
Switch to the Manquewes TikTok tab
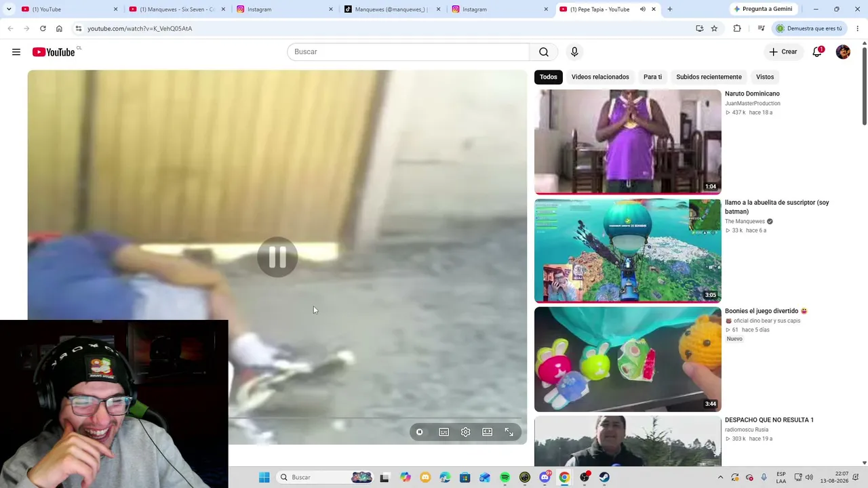click(x=392, y=9)
